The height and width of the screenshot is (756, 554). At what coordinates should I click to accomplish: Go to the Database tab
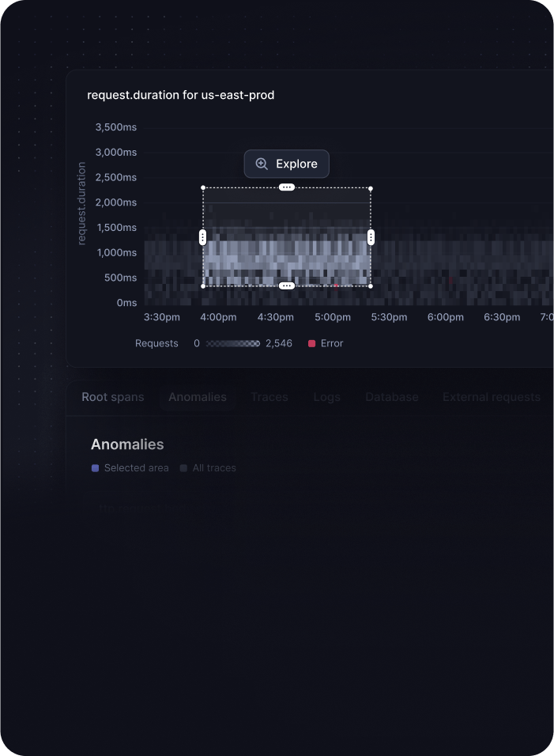[x=391, y=397]
